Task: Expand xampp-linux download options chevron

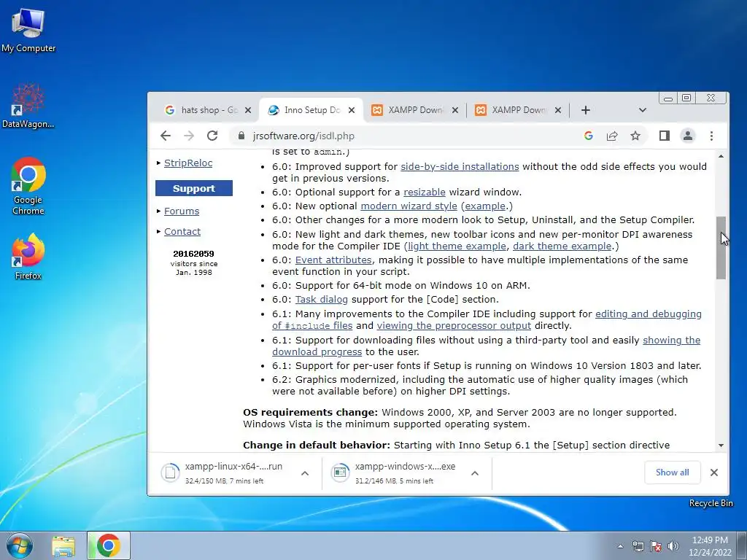Action: click(305, 473)
